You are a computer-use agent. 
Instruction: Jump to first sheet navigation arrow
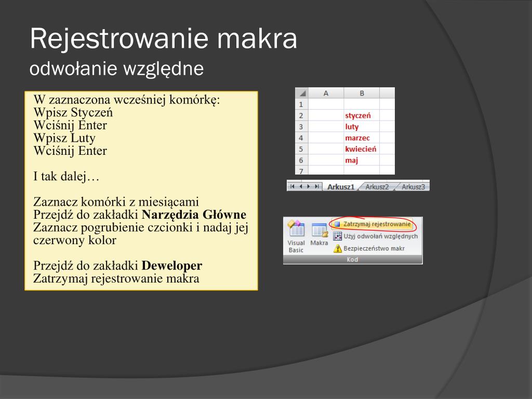292,187
